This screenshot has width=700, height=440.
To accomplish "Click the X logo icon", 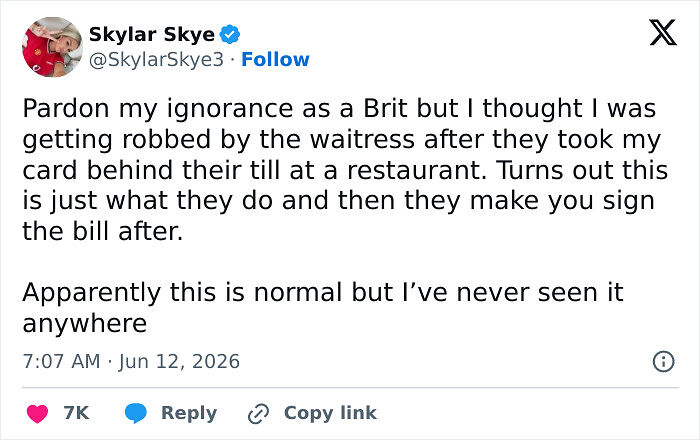I will click(x=663, y=33).
